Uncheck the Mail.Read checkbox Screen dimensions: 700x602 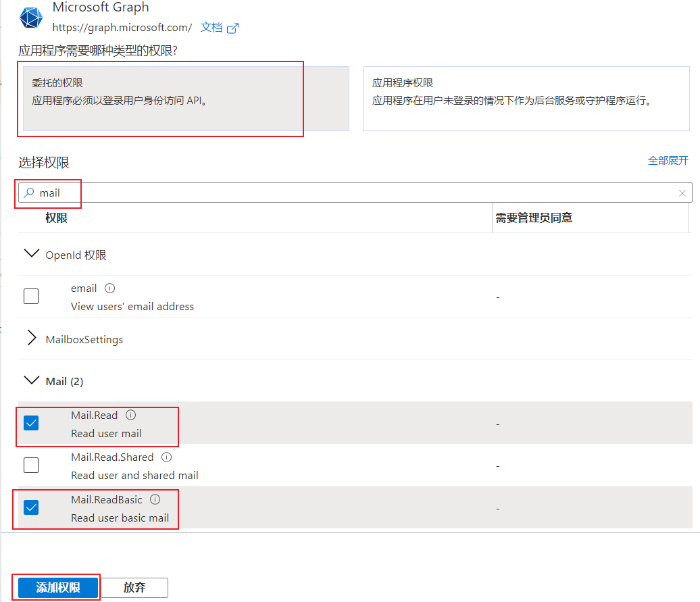(x=31, y=423)
